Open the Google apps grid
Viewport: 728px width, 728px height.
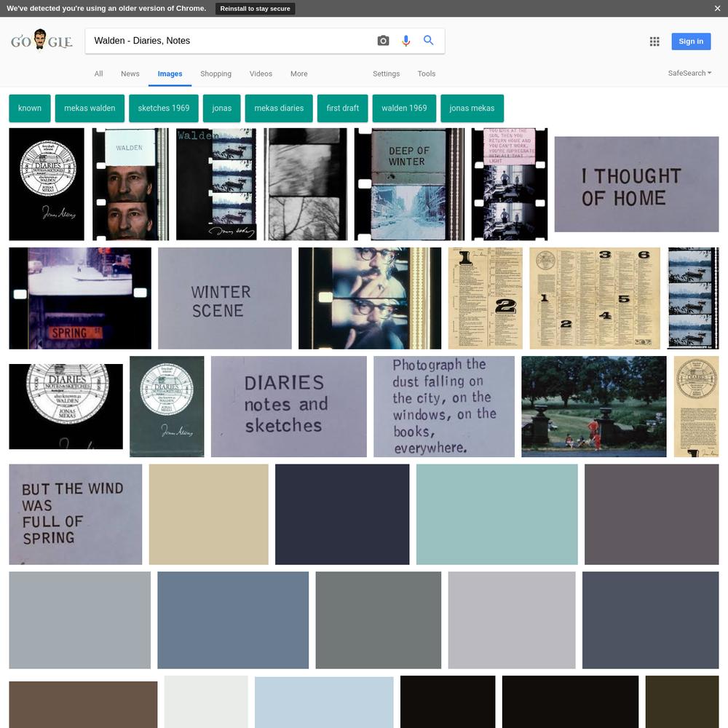pyautogui.click(x=654, y=41)
